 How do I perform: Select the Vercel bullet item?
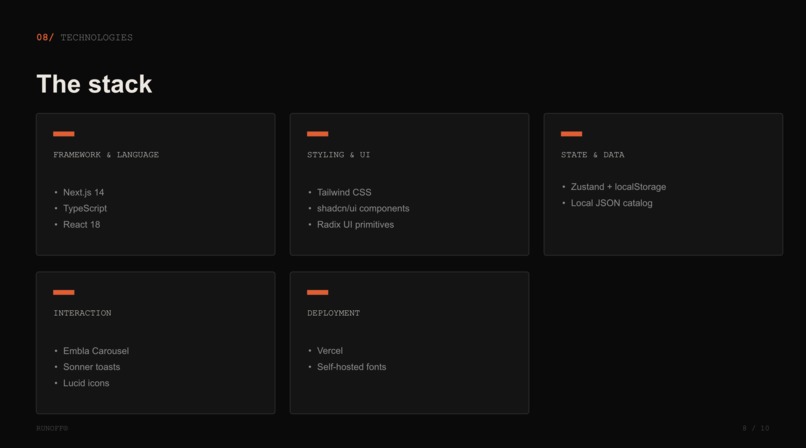(x=329, y=351)
